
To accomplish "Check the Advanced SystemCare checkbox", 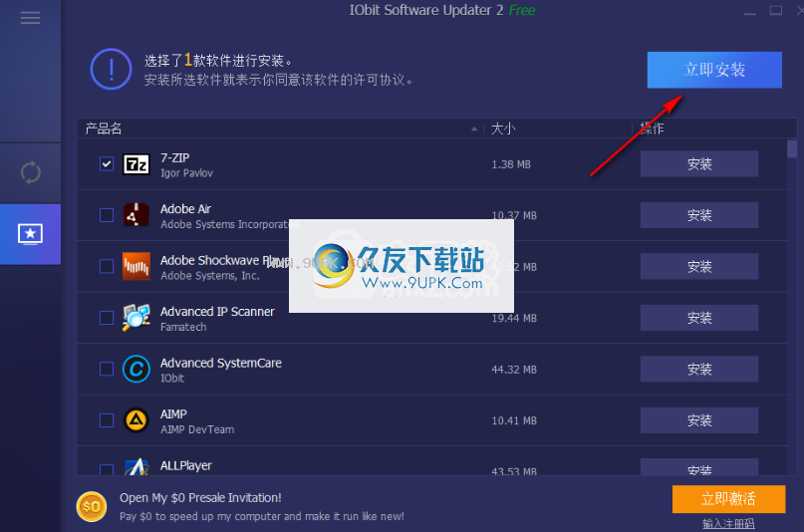I will [x=107, y=369].
